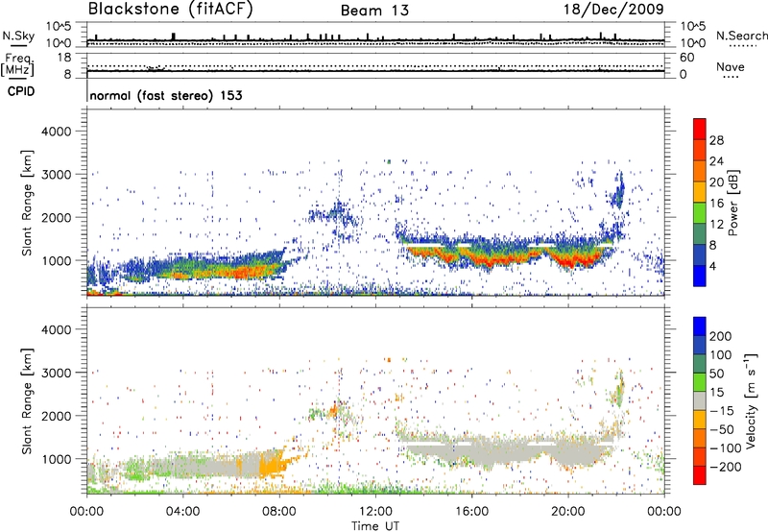Click the 'Freq. [MHz]' axis label
Image resolution: width=768 pixels, height=532 pixels.
click(x=17, y=64)
